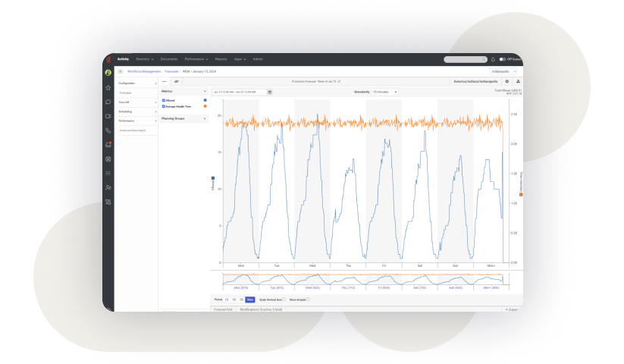Image resolution: width=624 pixels, height=364 pixels.
Task: Open the Performance menu in top bar
Action: pos(196,59)
